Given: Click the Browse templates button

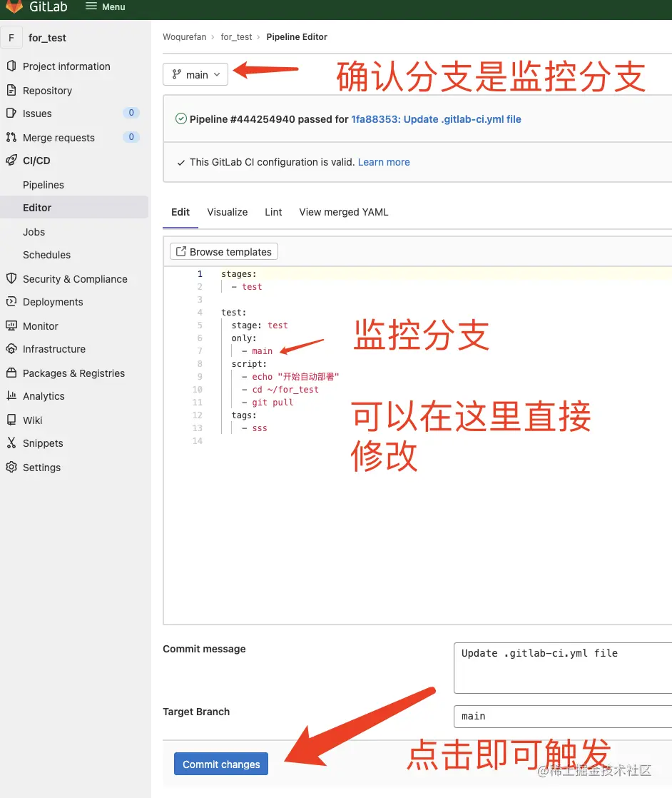Looking at the screenshot, I should click(x=224, y=251).
